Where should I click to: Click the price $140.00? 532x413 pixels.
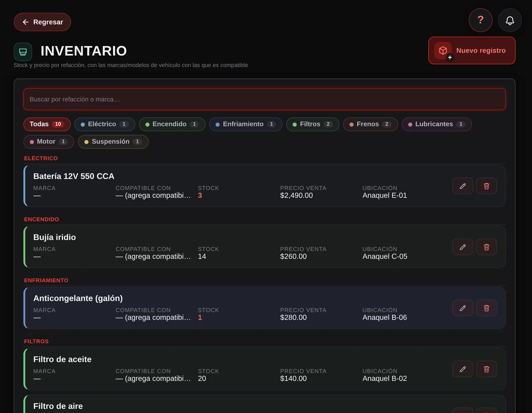tap(293, 378)
